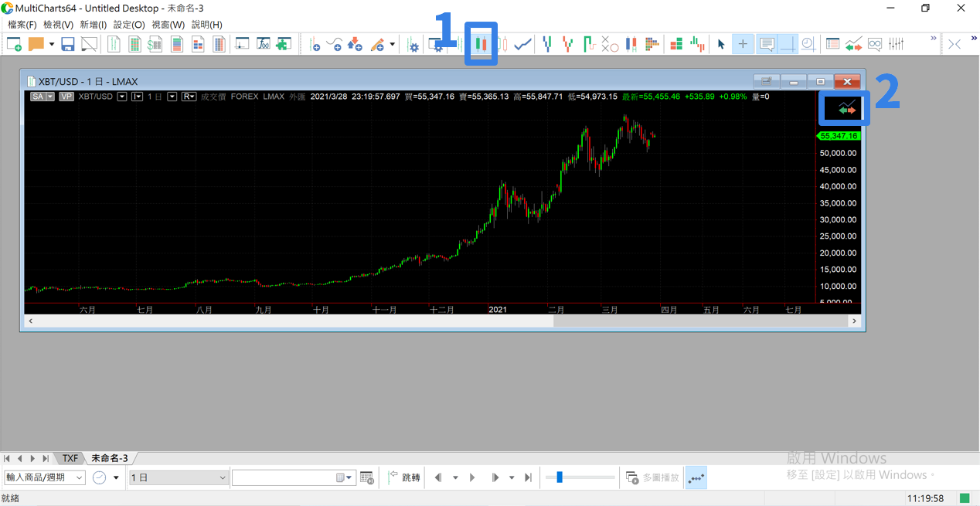The height and width of the screenshot is (506, 980).
Task: Open the R dropdown in chart status line
Action: tap(189, 97)
